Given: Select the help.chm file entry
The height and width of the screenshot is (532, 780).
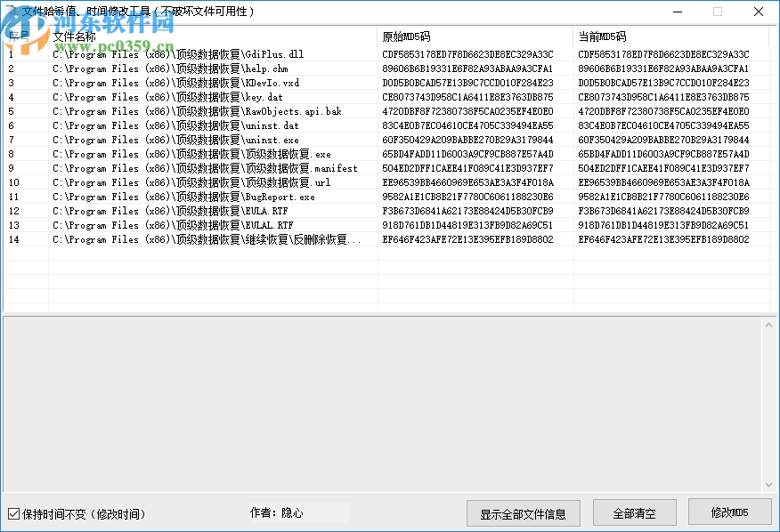Looking at the screenshot, I should click(178, 68).
